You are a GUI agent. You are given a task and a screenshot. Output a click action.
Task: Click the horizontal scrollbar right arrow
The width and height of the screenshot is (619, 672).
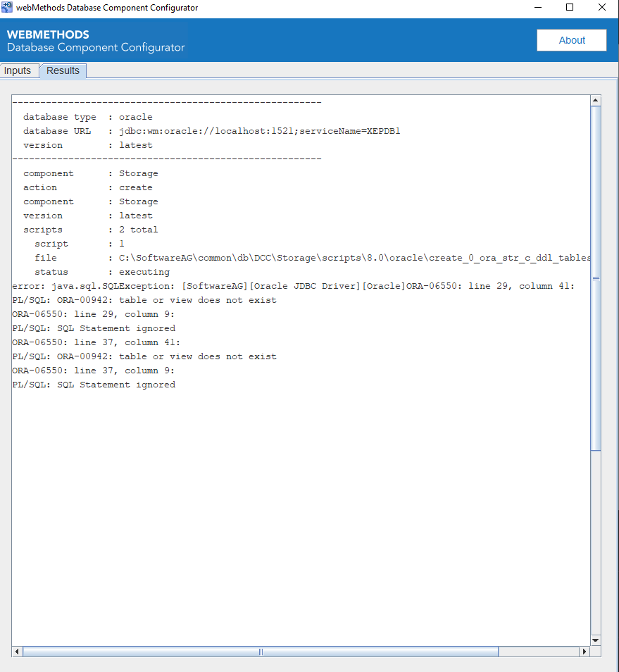(584, 652)
